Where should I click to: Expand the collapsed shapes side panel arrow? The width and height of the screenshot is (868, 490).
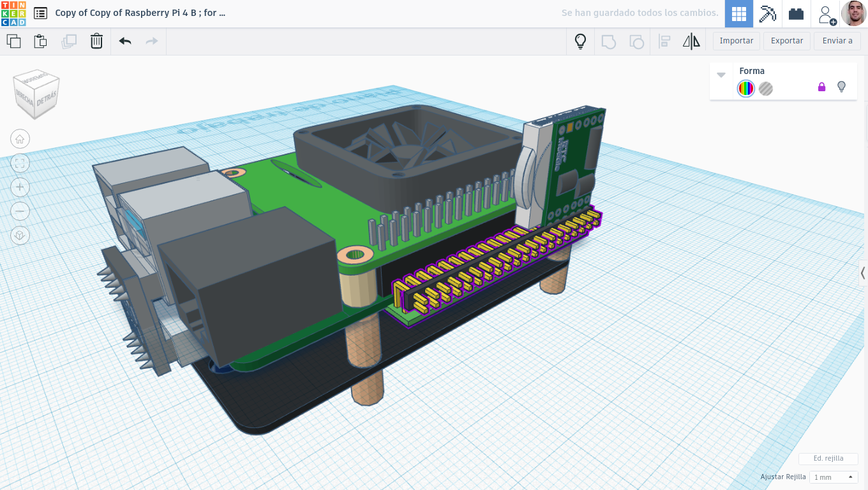point(863,273)
